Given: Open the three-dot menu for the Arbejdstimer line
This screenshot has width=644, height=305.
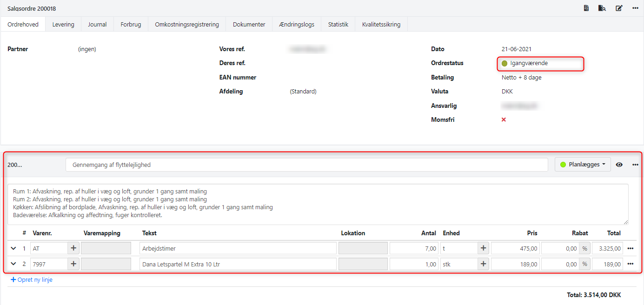Looking at the screenshot, I should pyautogui.click(x=631, y=248).
